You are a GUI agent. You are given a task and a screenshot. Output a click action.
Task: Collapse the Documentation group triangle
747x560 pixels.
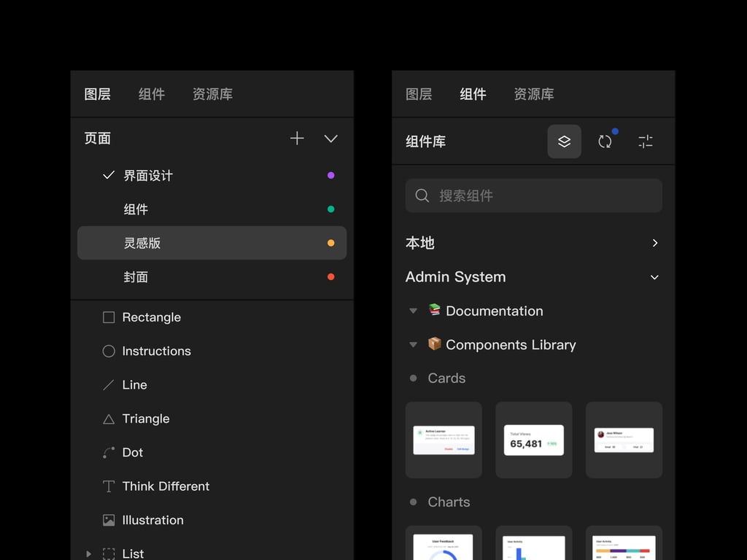[413, 311]
